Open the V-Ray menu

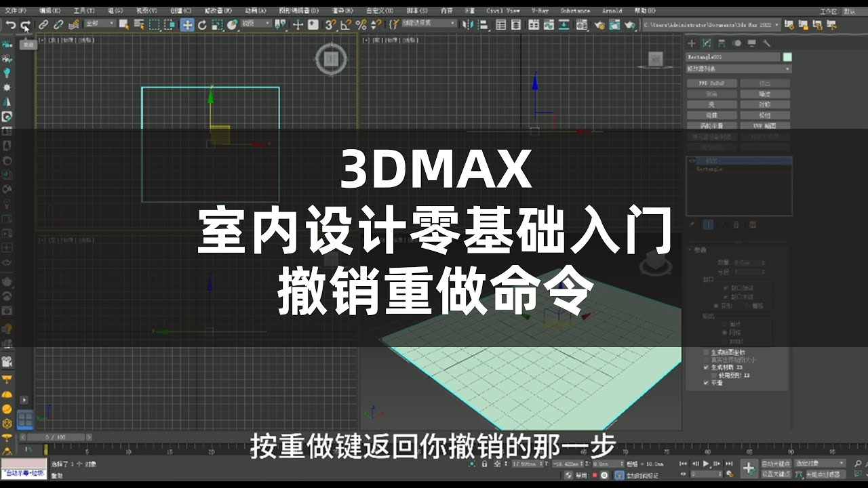(x=540, y=11)
